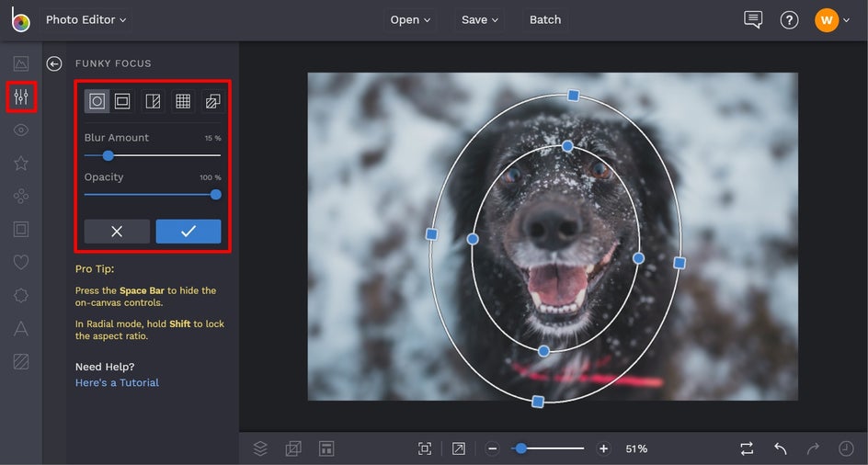The width and height of the screenshot is (868, 465).
Task: Click the Batch button
Action: point(545,19)
